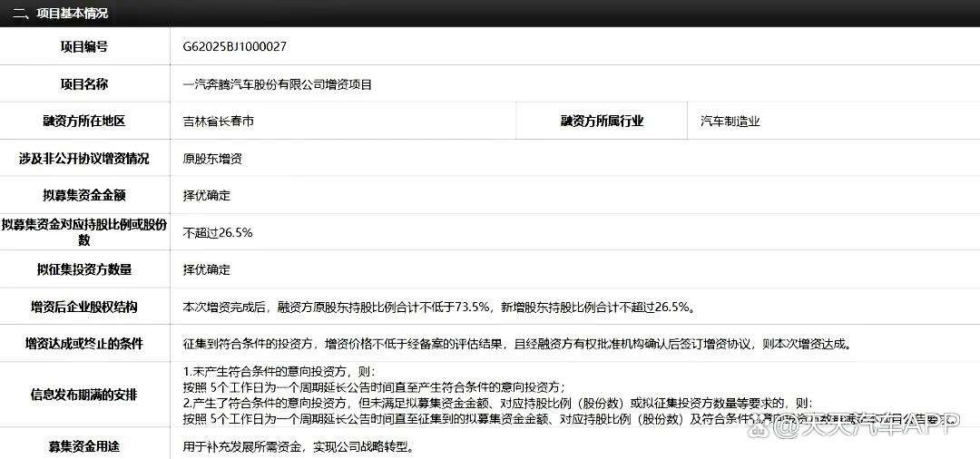Select the value 吉林省长春市

click(x=218, y=122)
